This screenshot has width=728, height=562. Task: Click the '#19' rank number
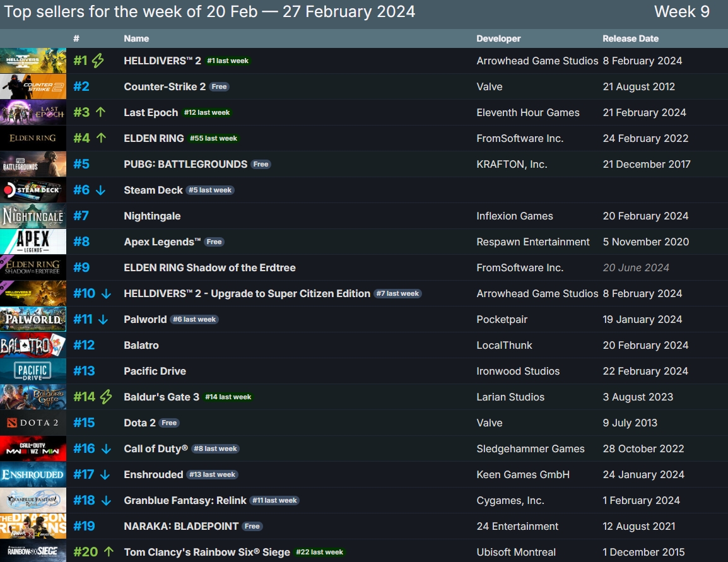point(84,526)
